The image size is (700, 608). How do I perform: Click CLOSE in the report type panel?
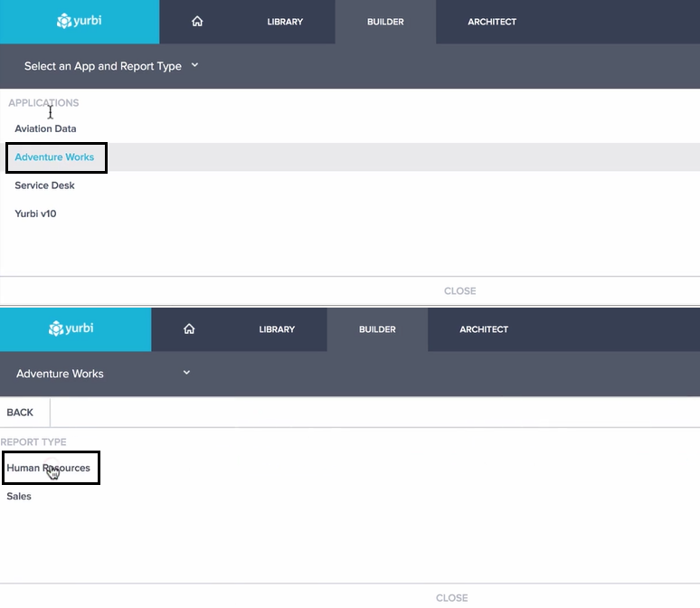tap(452, 598)
